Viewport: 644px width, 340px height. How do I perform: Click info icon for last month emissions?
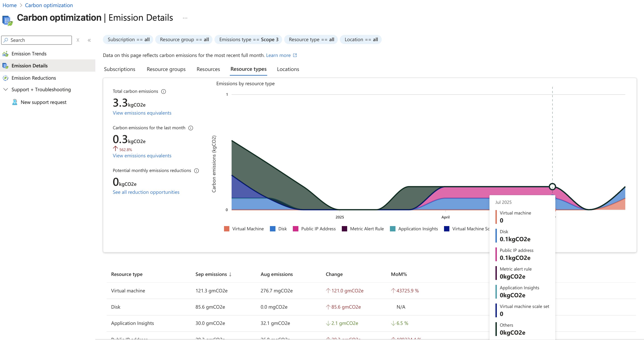coord(191,128)
